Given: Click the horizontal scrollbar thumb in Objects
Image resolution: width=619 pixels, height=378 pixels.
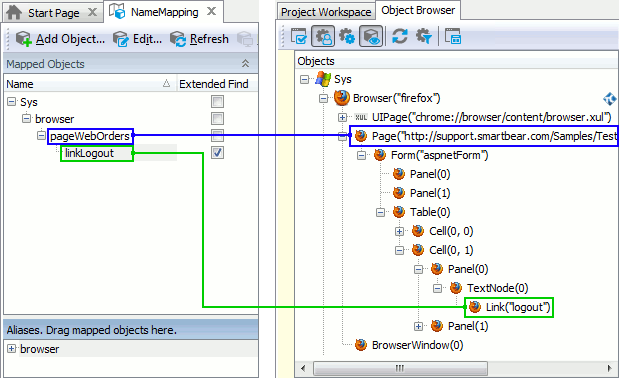Looking at the screenshot, I should 400,369.
